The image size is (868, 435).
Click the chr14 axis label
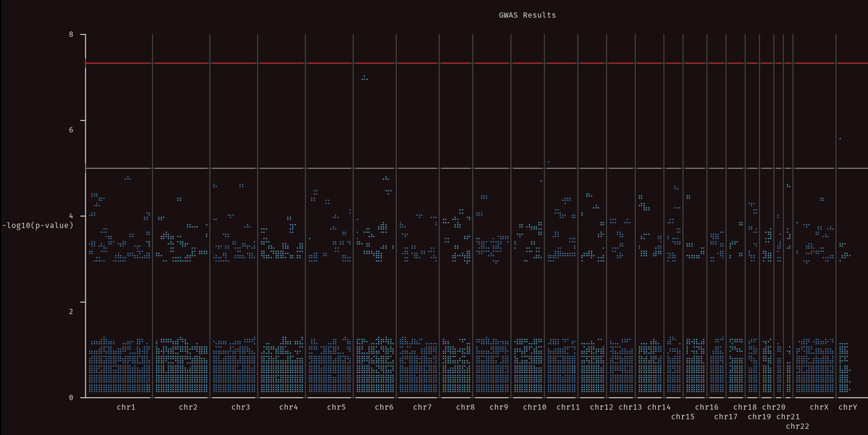click(659, 407)
